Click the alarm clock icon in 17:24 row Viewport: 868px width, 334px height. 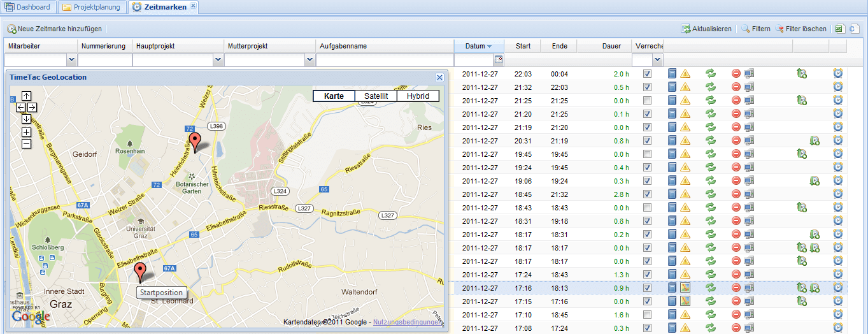coord(838,275)
